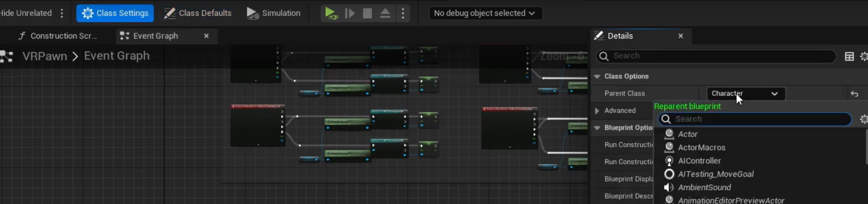Click the frame skip/advance button
The image size is (868, 204).
(x=350, y=13)
